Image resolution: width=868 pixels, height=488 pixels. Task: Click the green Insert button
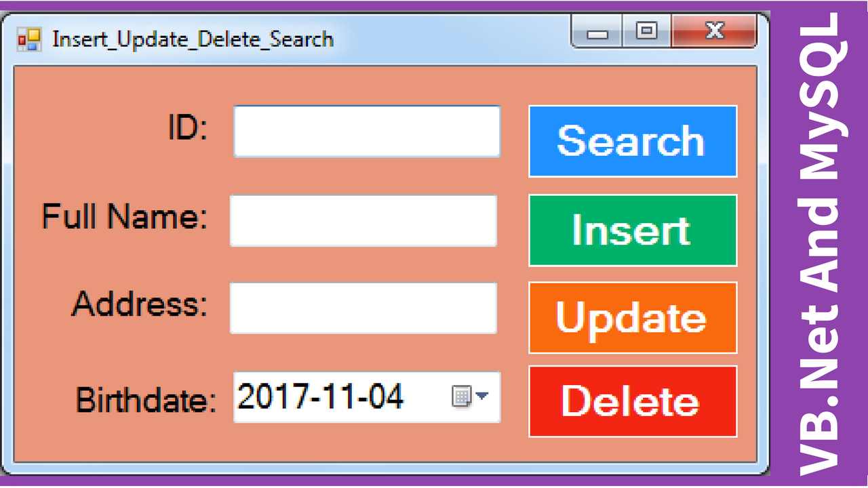tap(633, 230)
